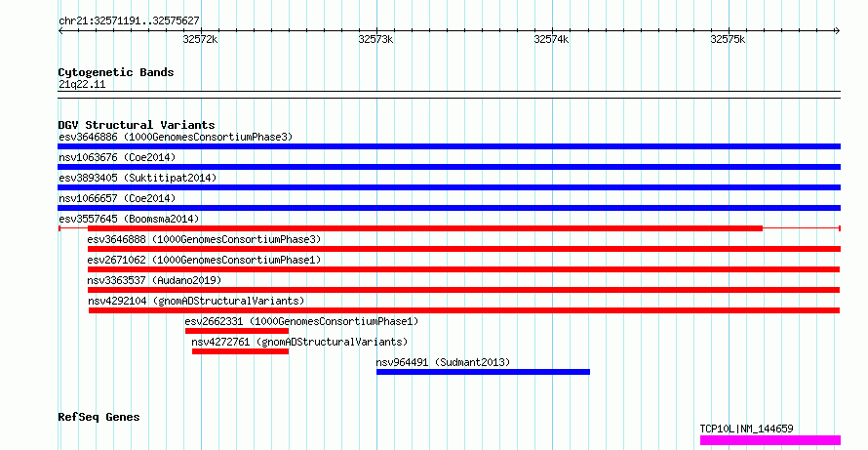The height and width of the screenshot is (450, 868).
Task: Click the right arrowhead of the ruler
Action: coord(837,31)
